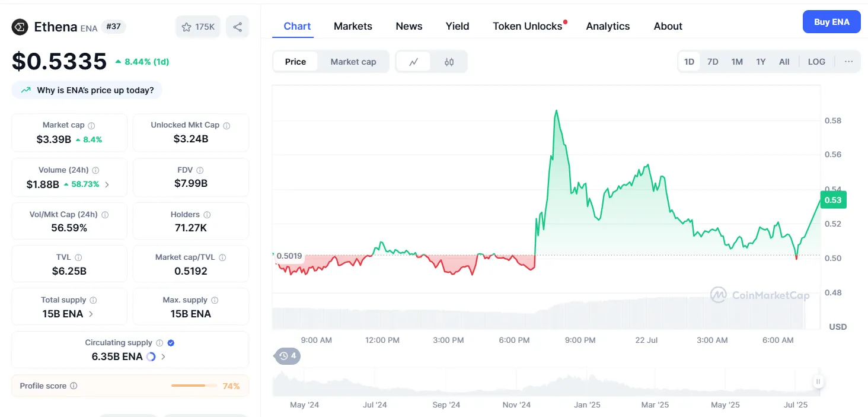Click the three-dot more chart options
Screen dimensions: 868x417
[848, 62]
